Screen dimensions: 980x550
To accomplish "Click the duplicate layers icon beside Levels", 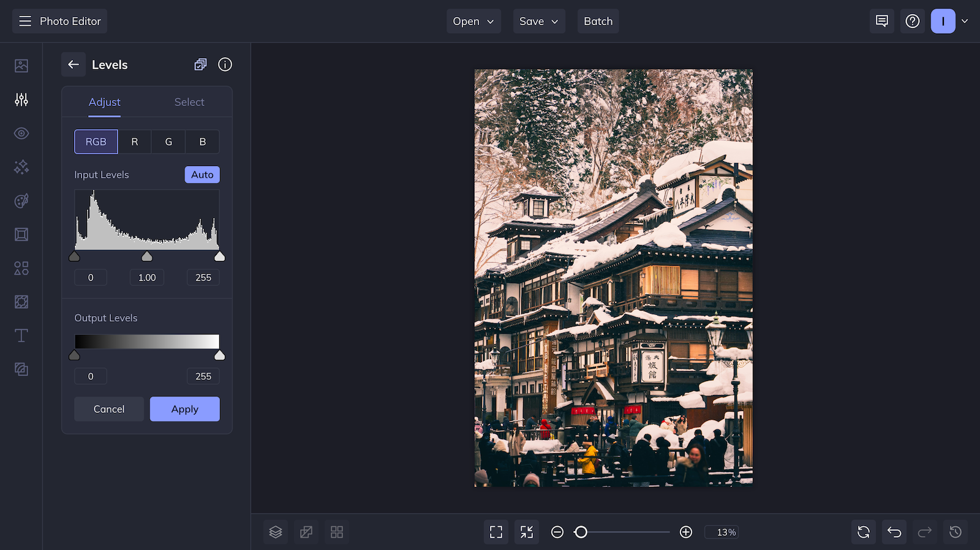I will (x=200, y=64).
